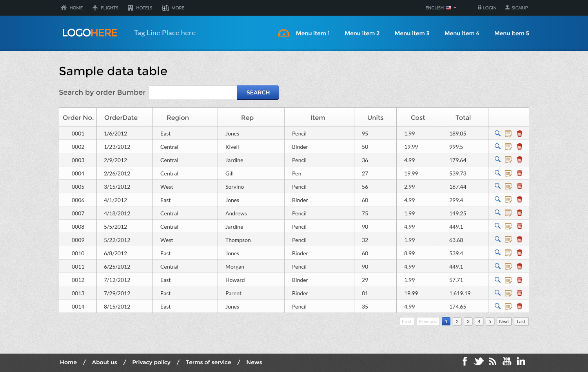
Task: Open the RSS feed icon in footer
Action: coord(493,361)
